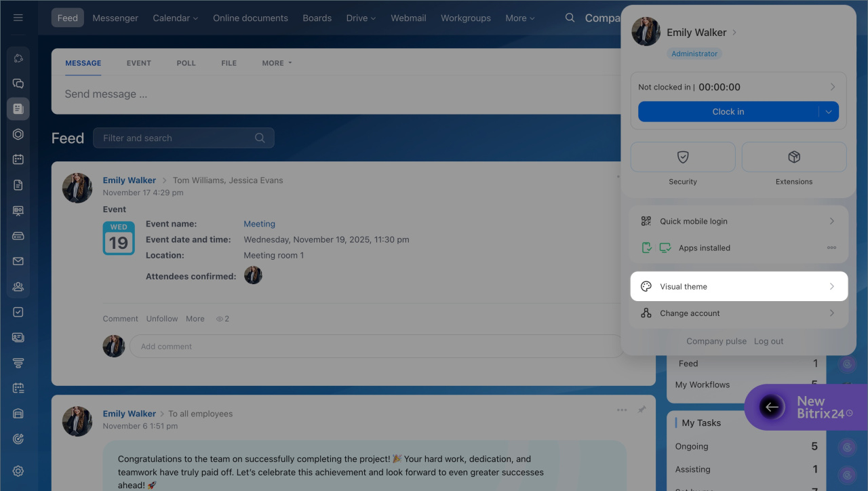Screen dimensions: 868x491
Task: Click the search magnifier in top bar
Action: [570, 18]
